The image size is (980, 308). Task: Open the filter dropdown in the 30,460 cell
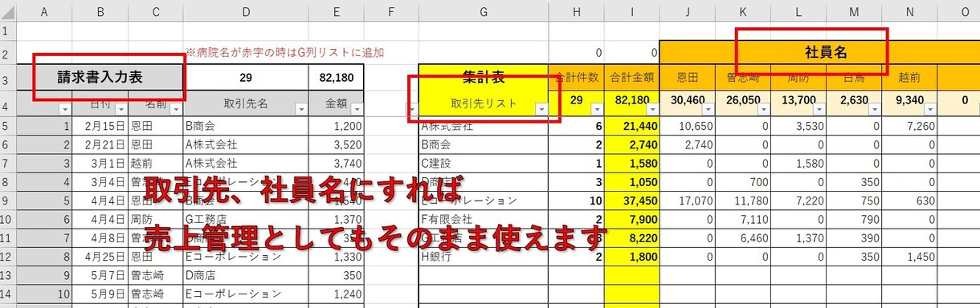[708, 109]
